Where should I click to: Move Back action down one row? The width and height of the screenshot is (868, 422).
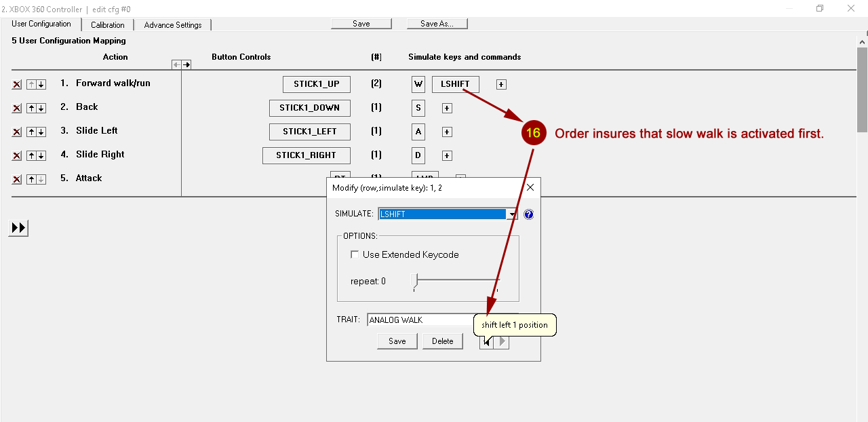click(41, 109)
